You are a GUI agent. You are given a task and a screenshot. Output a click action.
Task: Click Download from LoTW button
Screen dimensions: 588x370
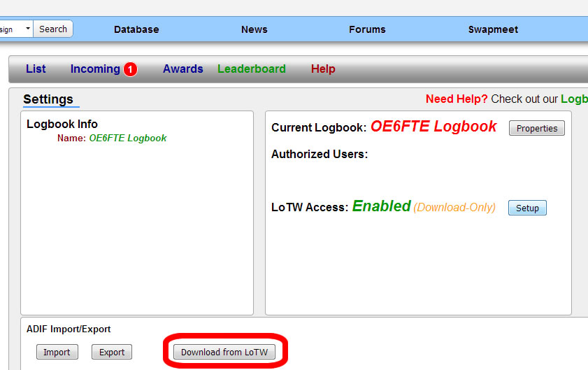[224, 352]
